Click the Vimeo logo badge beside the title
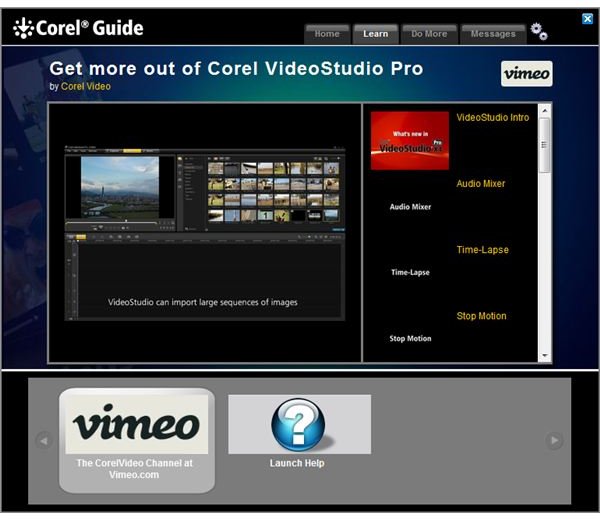The width and height of the screenshot is (600, 519). pos(527,73)
